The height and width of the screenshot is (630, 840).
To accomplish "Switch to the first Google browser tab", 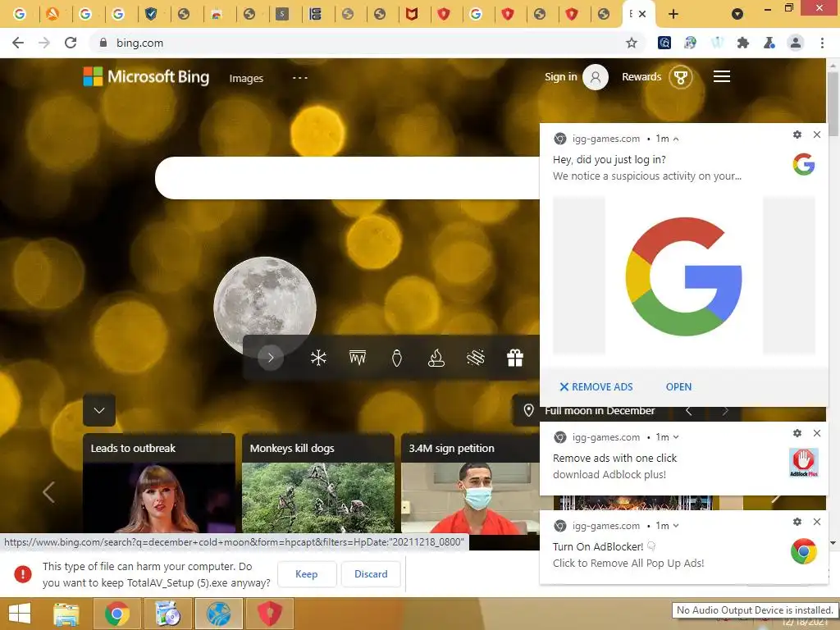I will [20, 14].
